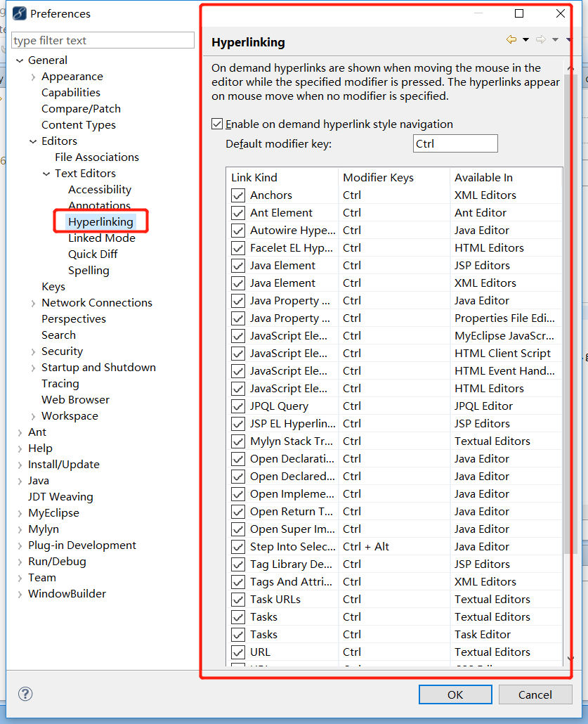Click the Preferences window app icon
The height and width of the screenshot is (724, 588).
coord(20,13)
